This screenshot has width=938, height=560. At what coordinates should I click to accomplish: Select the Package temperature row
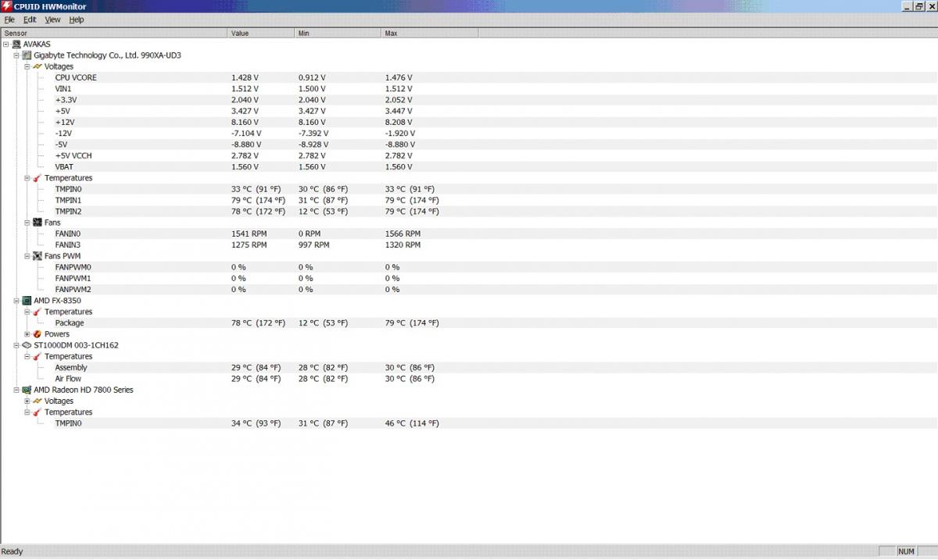[x=469, y=323]
